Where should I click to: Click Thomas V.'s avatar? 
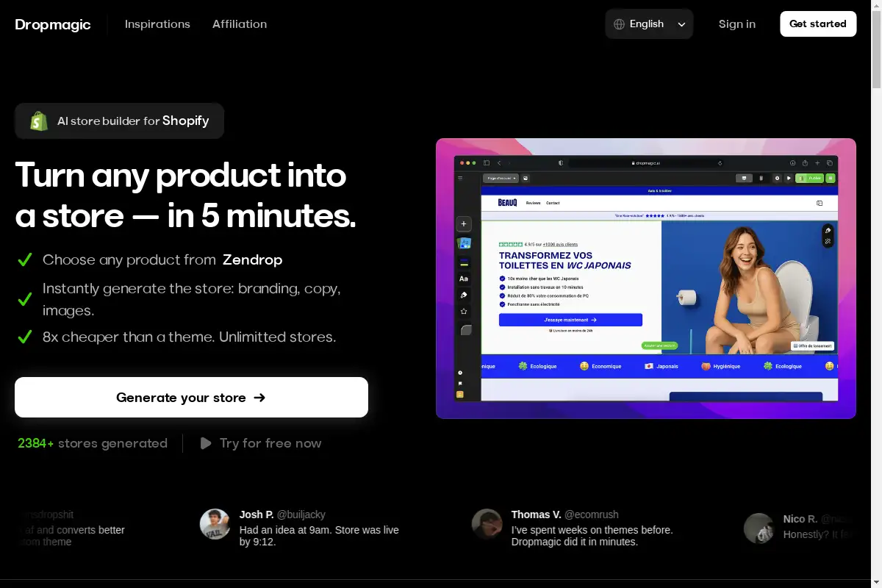487,524
